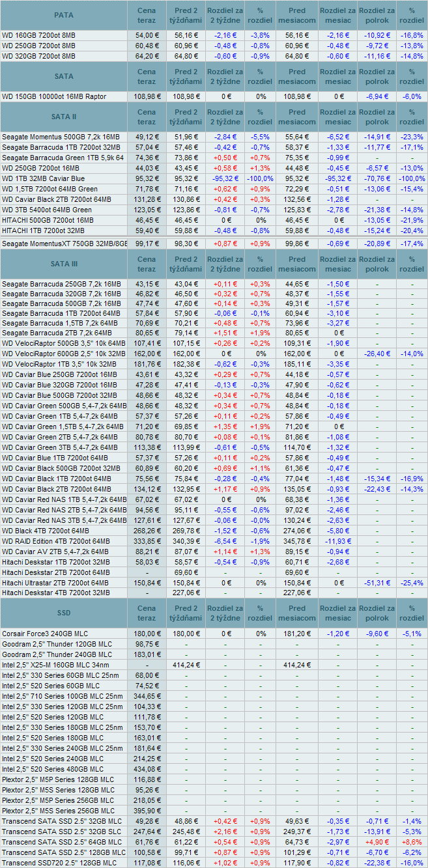428x868 pixels.
Task: Select the 414,24 € two-weeks-ago Intel X25-M cell
Action: (186, 665)
